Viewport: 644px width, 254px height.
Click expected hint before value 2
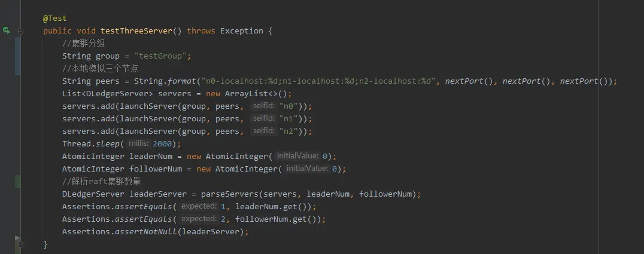click(199, 219)
